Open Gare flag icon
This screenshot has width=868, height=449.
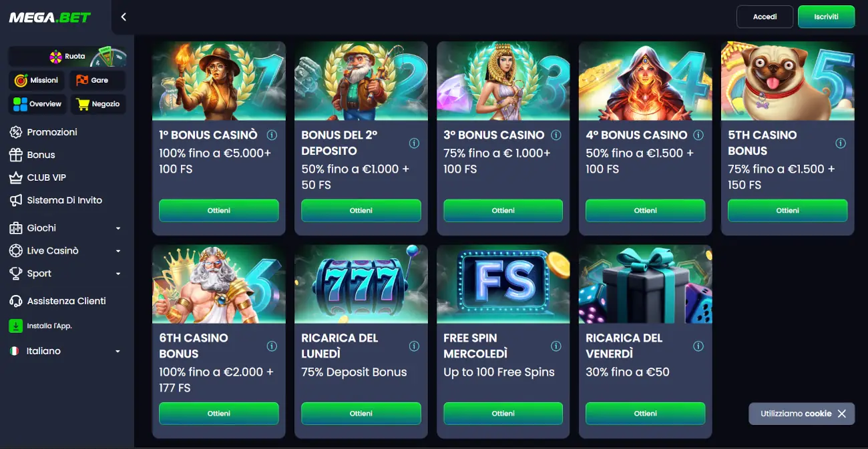pyautogui.click(x=82, y=81)
